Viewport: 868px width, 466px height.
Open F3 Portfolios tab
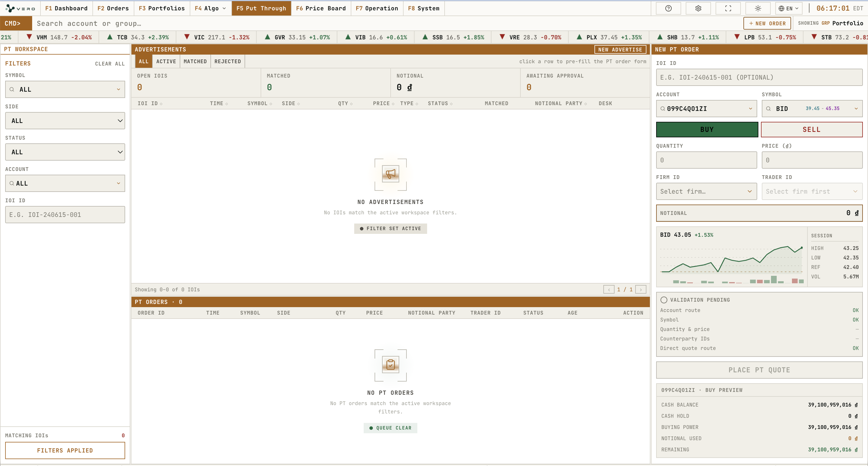click(162, 8)
